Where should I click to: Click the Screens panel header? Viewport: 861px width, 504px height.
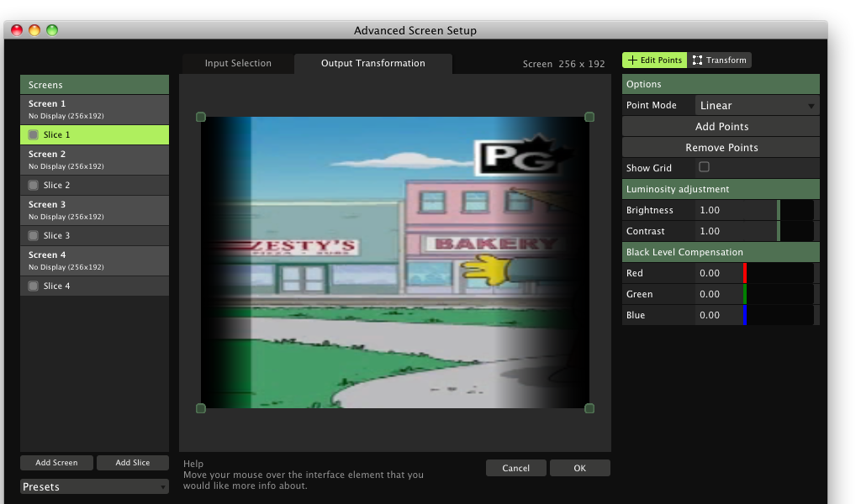point(94,85)
